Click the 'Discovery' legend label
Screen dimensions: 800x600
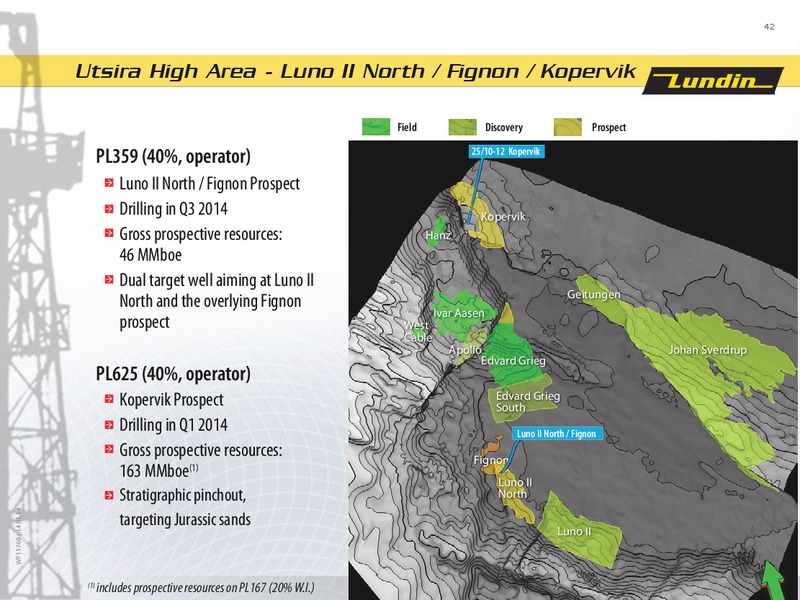(504, 127)
